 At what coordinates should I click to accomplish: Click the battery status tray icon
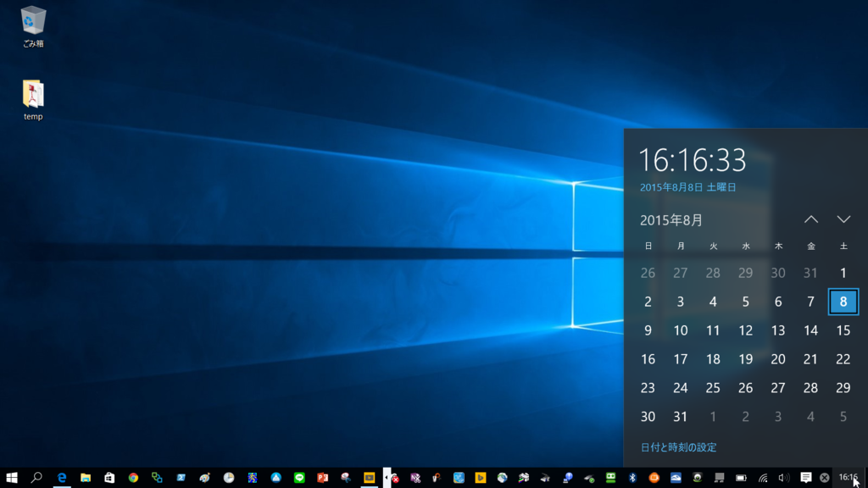point(741,478)
